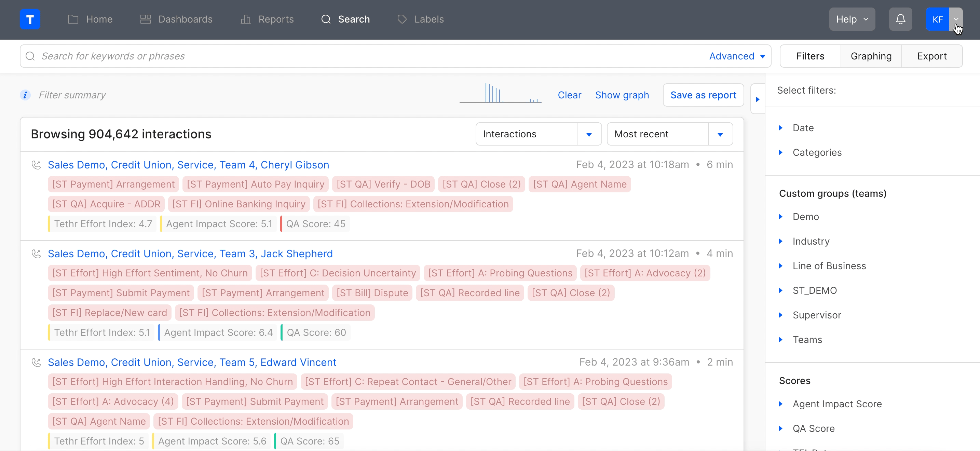Click the mini histogram sparkline graph
Image resolution: width=980 pixels, height=451 pixels.
click(x=500, y=94)
